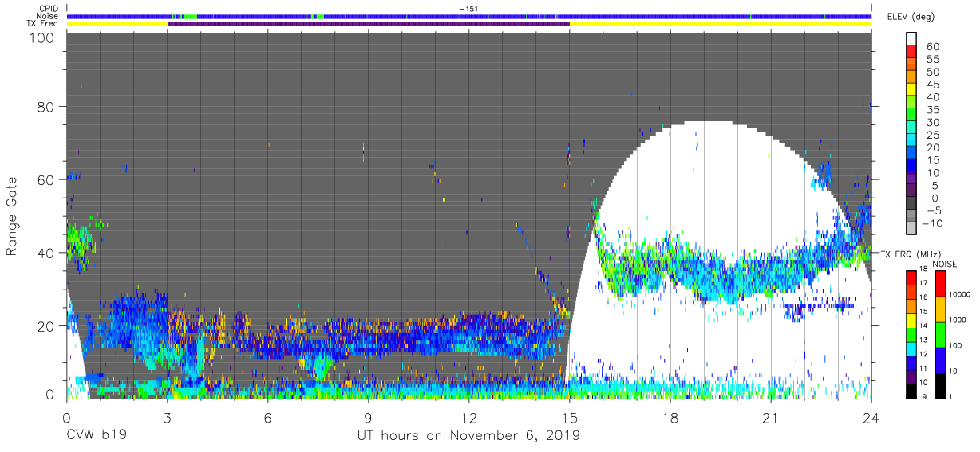Click the Range Gate axis title
980x452 pixels.
(x=12, y=216)
